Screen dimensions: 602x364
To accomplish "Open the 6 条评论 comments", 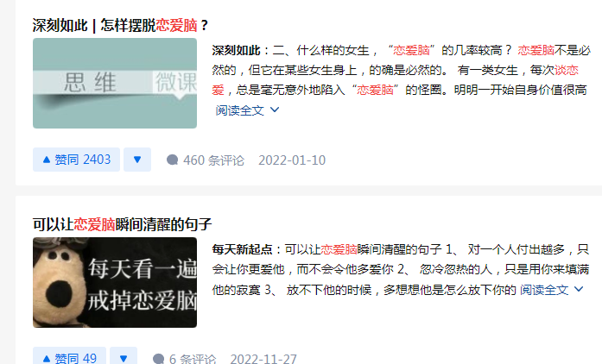I will point(185,359).
